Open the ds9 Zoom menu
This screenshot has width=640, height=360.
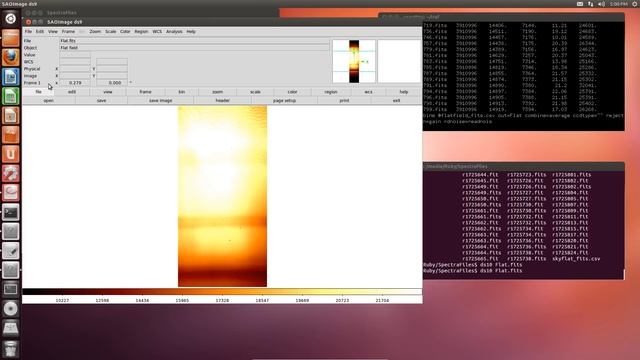coord(95,31)
